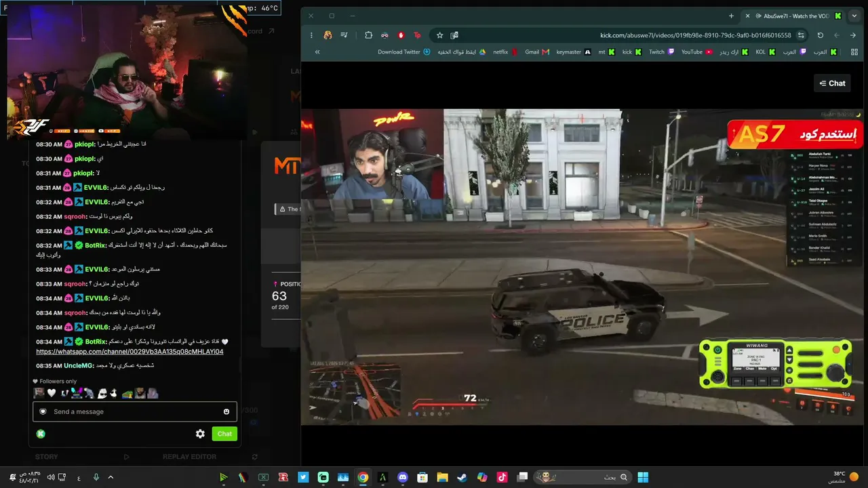The width and height of the screenshot is (868, 488).
Task: Open the Download Twitter bookmark
Action: pos(403,52)
